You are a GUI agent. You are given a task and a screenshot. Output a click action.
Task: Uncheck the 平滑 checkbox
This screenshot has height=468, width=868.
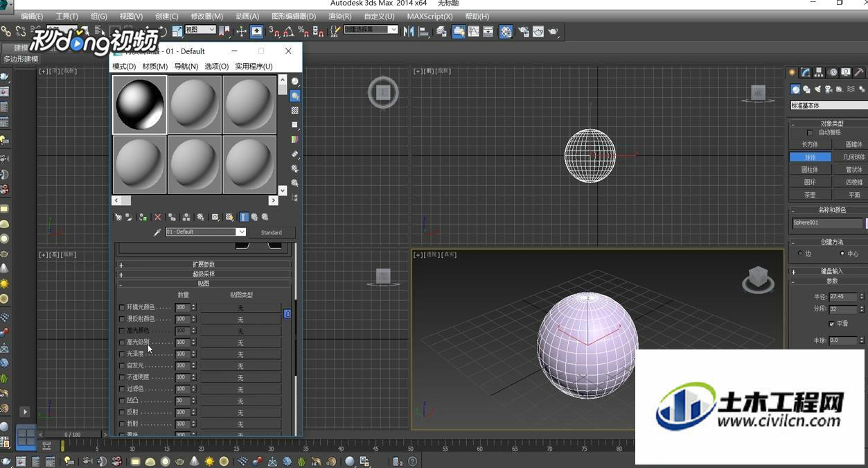(x=831, y=324)
